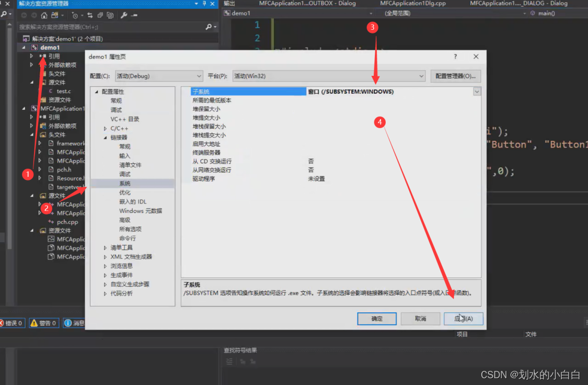Click the pending changes filter clock icon
Image resolution: width=588 pixels, height=385 pixels.
coord(75,15)
